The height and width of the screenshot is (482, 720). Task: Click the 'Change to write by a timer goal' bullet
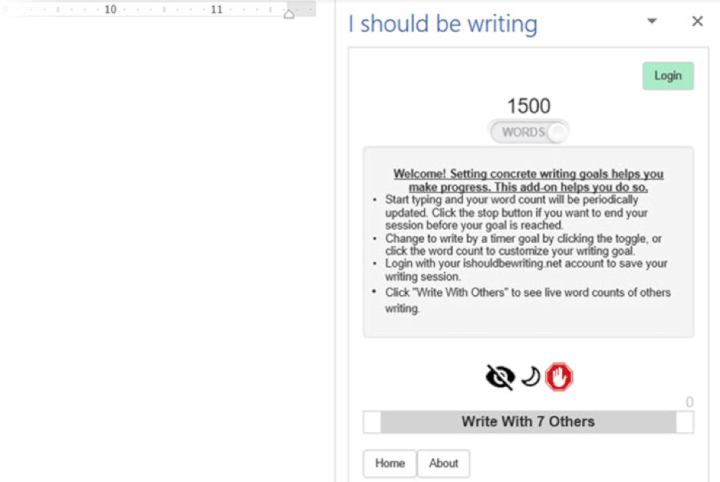523,245
